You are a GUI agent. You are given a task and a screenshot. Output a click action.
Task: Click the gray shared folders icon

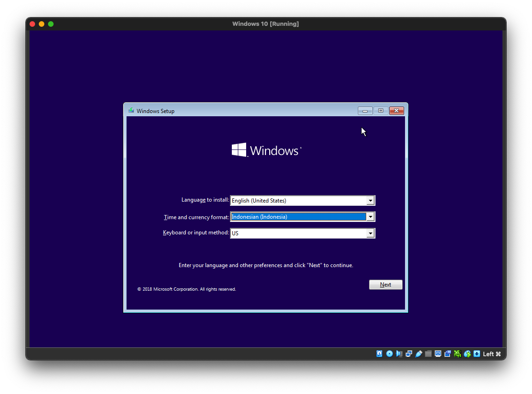pyautogui.click(x=428, y=354)
